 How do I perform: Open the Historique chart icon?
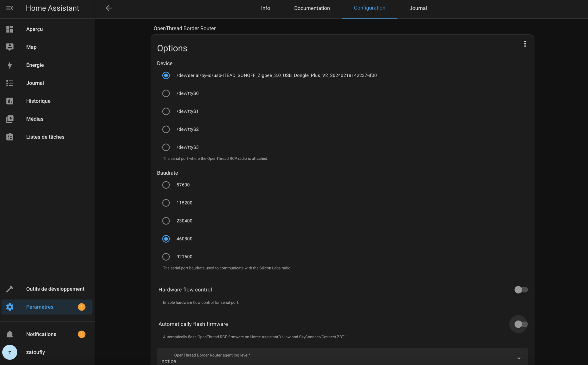[10, 101]
